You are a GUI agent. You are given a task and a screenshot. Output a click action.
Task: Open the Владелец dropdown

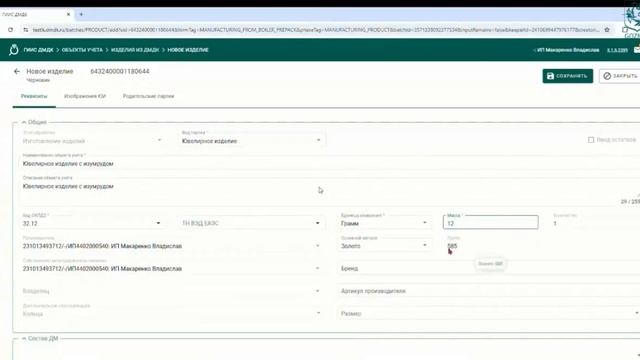(171, 291)
